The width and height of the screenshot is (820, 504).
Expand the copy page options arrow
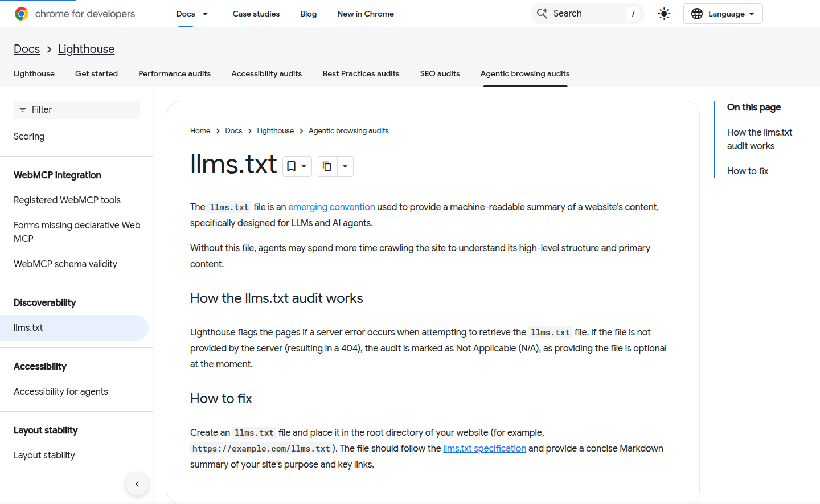345,166
